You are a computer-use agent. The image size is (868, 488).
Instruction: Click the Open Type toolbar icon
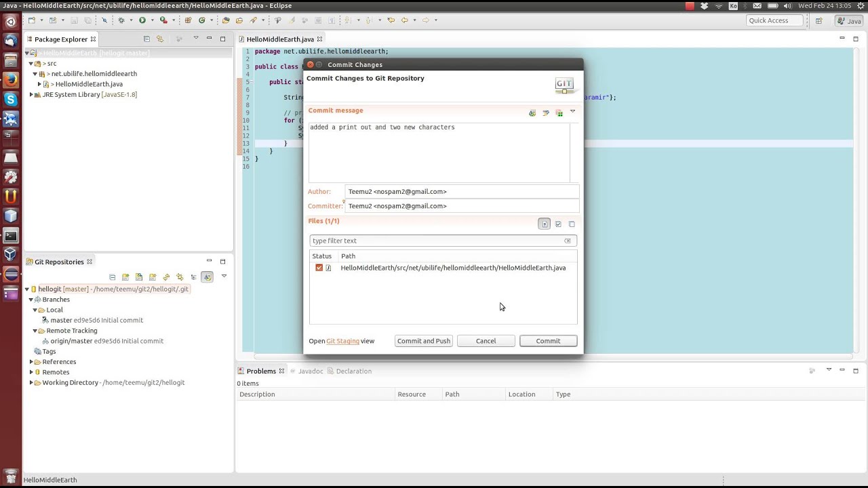[x=226, y=20]
